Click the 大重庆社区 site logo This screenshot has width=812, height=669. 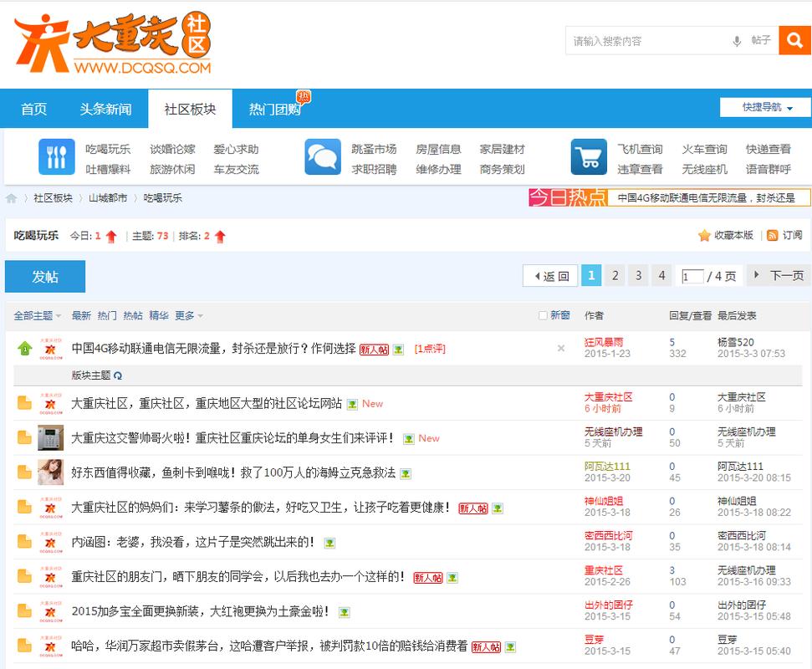(113, 43)
